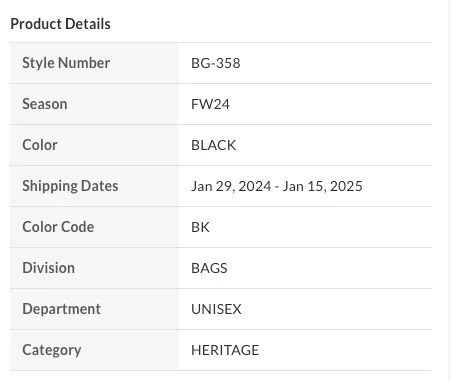Click the BAGS division value

click(209, 268)
